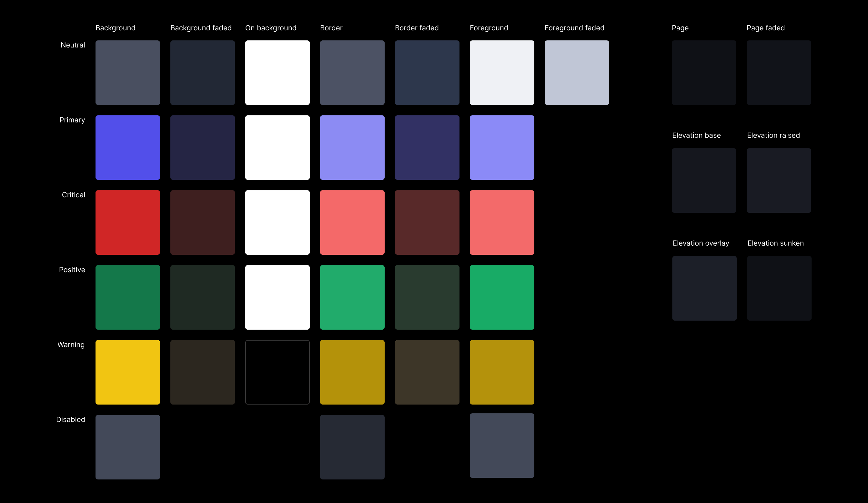Select the Warning Background yellow swatch
Screen dimensions: 868x503
(127, 372)
